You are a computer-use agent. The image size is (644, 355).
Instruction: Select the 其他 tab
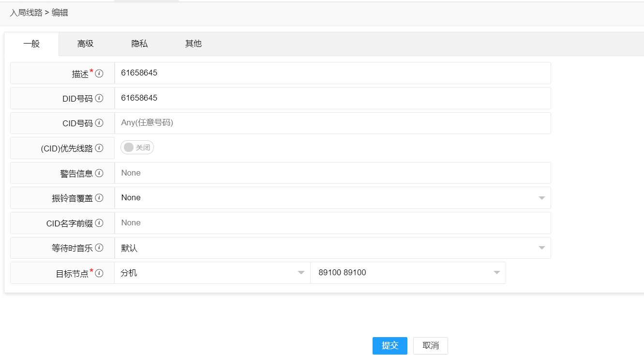tap(193, 44)
